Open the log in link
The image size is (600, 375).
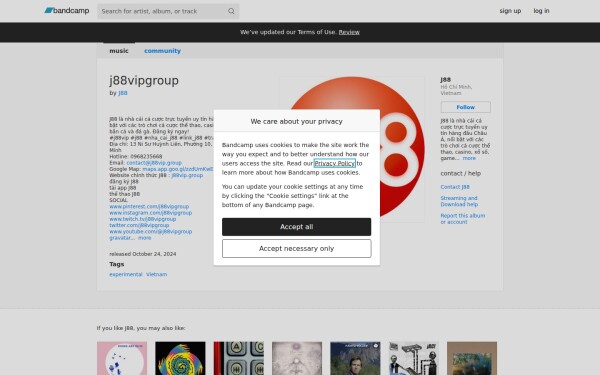(x=541, y=11)
